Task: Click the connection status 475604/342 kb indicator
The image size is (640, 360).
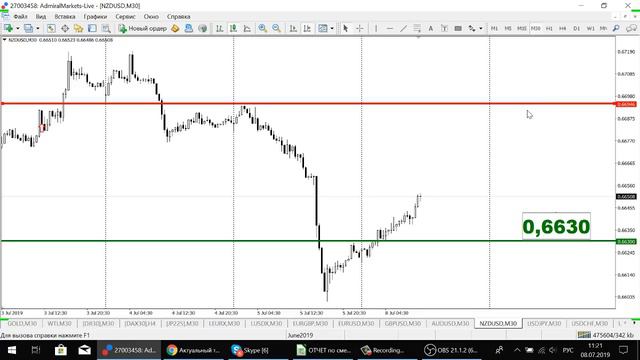Action: [605, 335]
